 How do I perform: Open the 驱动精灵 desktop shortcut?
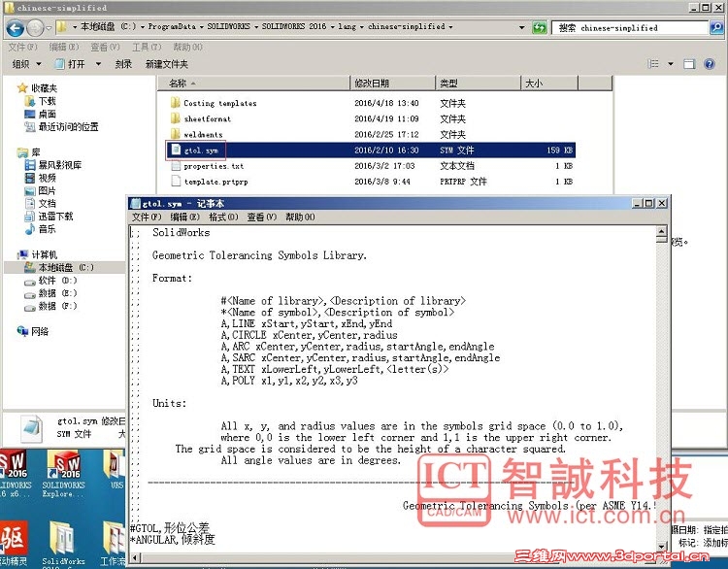14,544
